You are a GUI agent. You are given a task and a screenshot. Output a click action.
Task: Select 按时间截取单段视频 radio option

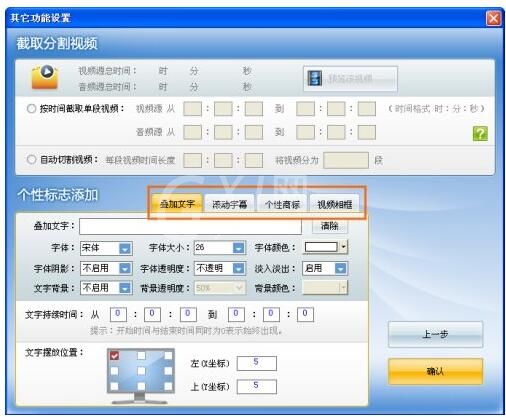pyautogui.click(x=31, y=109)
